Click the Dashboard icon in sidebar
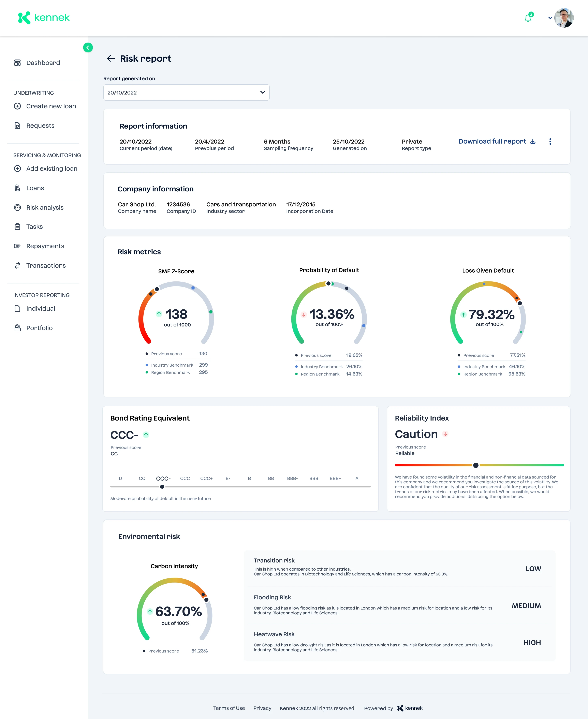This screenshot has height=719, width=588. [17, 63]
